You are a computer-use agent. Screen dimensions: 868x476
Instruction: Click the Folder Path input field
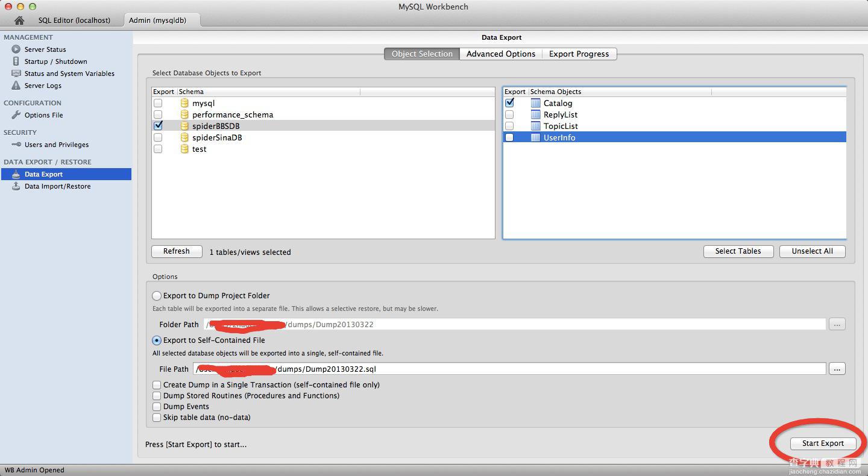pyautogui.click(x=514, y=324)
